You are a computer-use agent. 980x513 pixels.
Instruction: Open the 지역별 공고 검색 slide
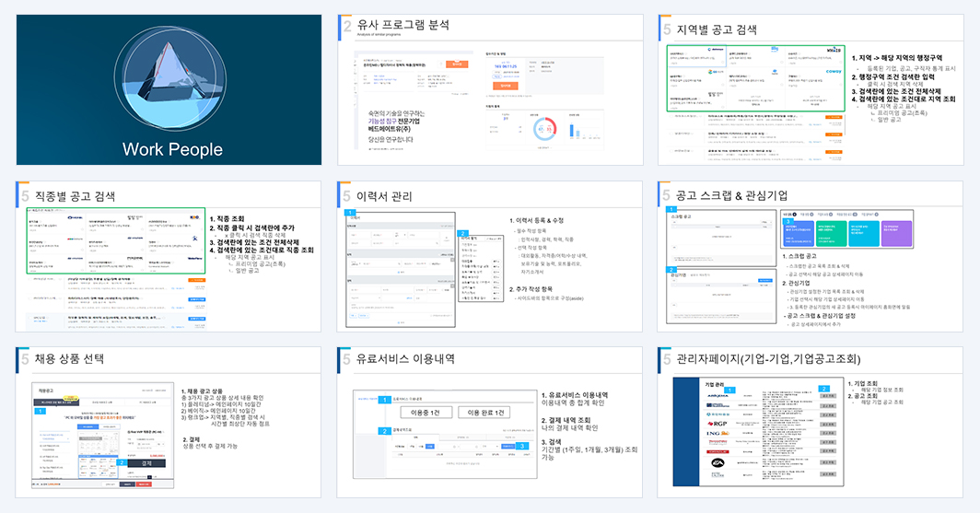pyautogui.click(x=811, y=90)
